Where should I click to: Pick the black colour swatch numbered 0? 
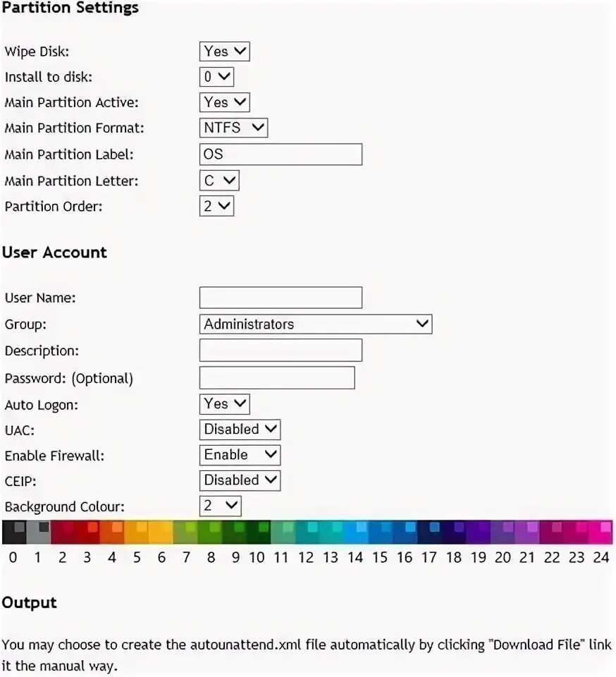(13, 532)
